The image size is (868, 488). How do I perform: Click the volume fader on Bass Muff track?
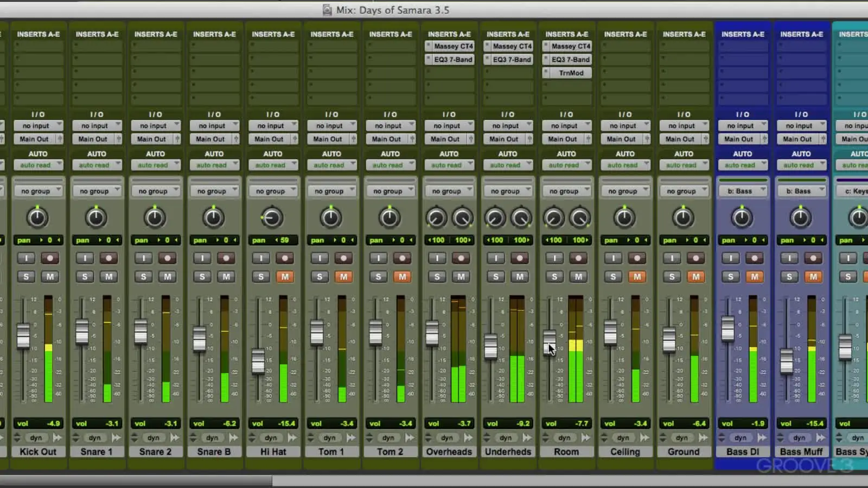[x=787, y=361]
